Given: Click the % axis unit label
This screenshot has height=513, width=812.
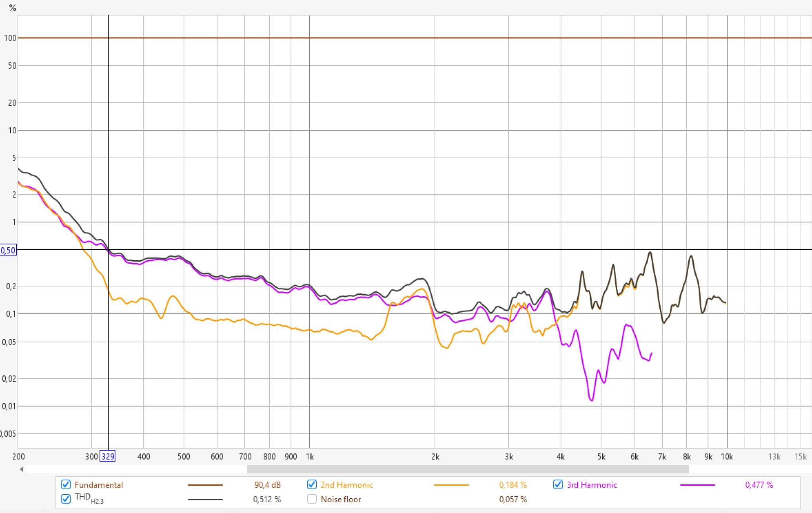Looking at the screenshot, I should pos(13,8).
